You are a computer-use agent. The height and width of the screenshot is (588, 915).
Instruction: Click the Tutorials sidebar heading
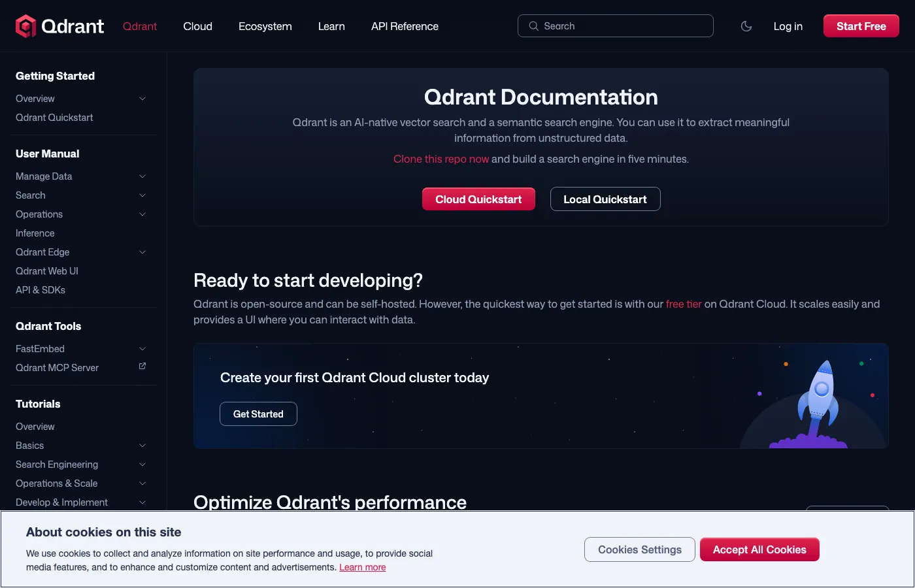click(x=38, y=404)
